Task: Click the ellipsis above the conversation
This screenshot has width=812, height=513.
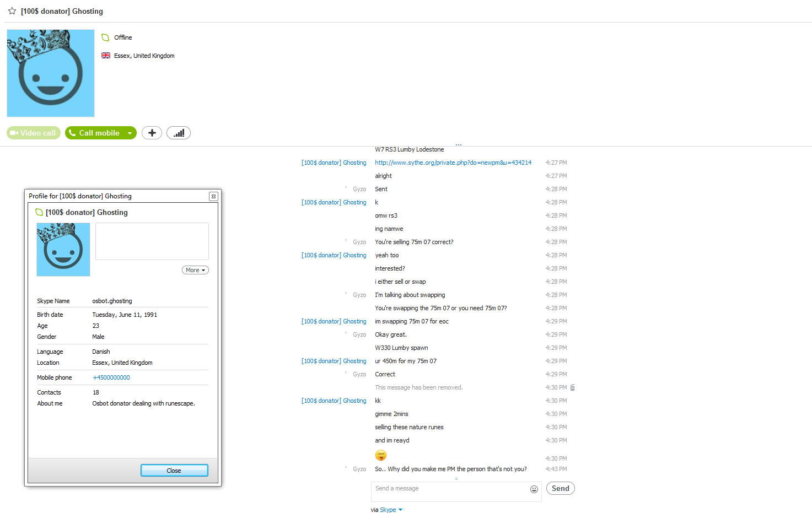Action: [x=458, y=145]
